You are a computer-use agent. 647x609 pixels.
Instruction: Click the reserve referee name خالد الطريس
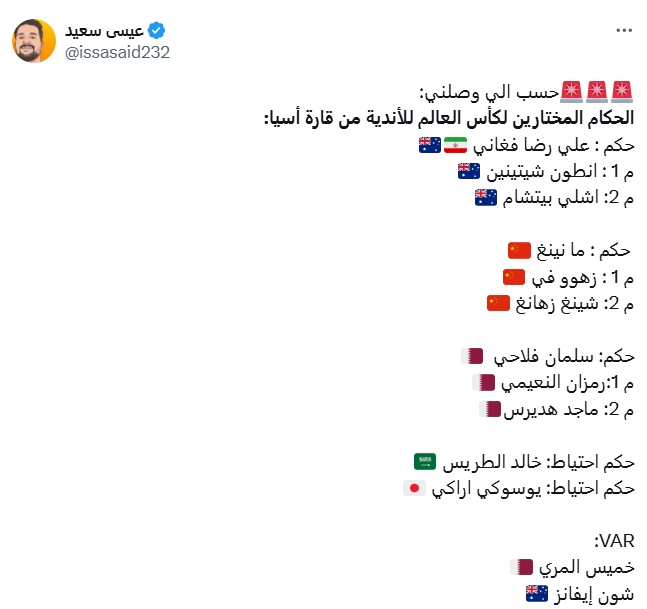point(492,462)
